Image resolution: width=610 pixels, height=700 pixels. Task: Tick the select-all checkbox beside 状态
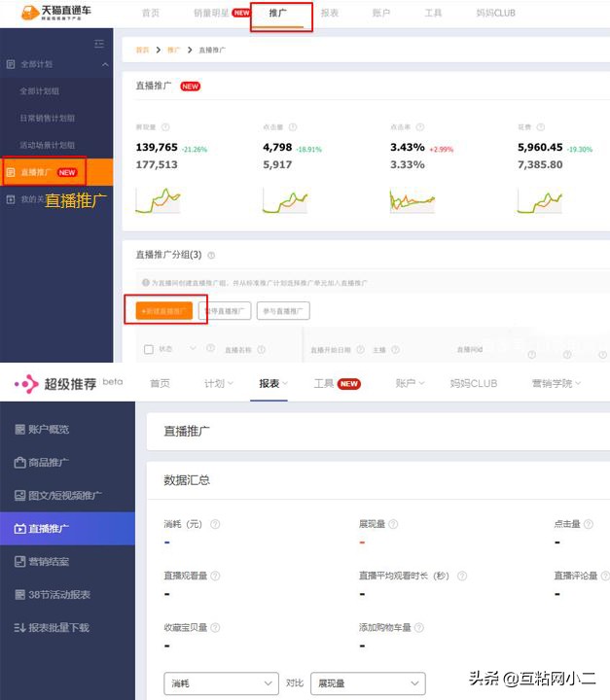coord(149,349)
